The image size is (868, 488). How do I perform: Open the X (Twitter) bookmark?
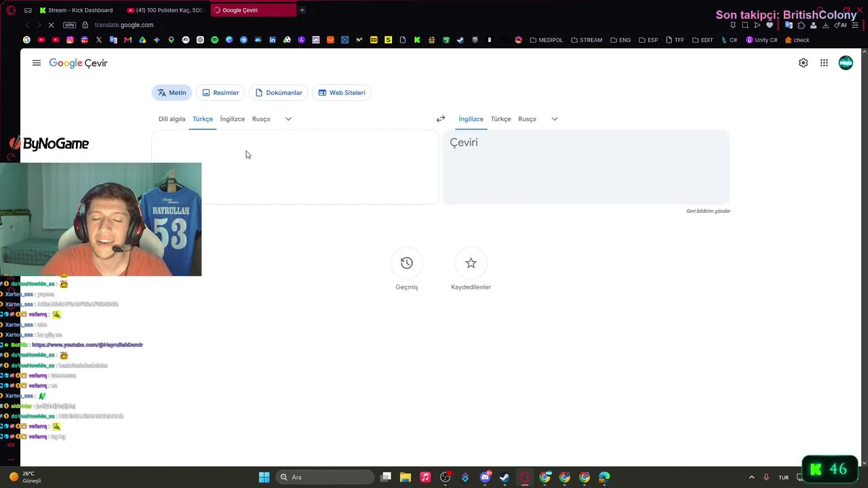point(98,40)
